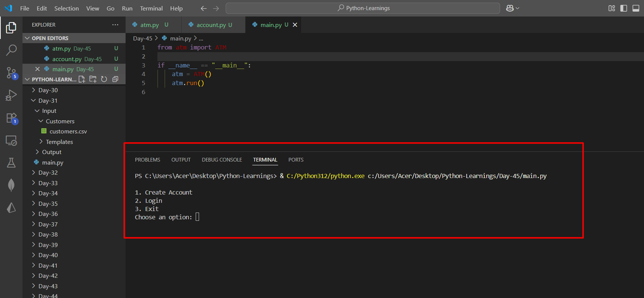Click the Python-Learnings command center search box
Viewport: 644px width, 298px height.
coord(363,8)
